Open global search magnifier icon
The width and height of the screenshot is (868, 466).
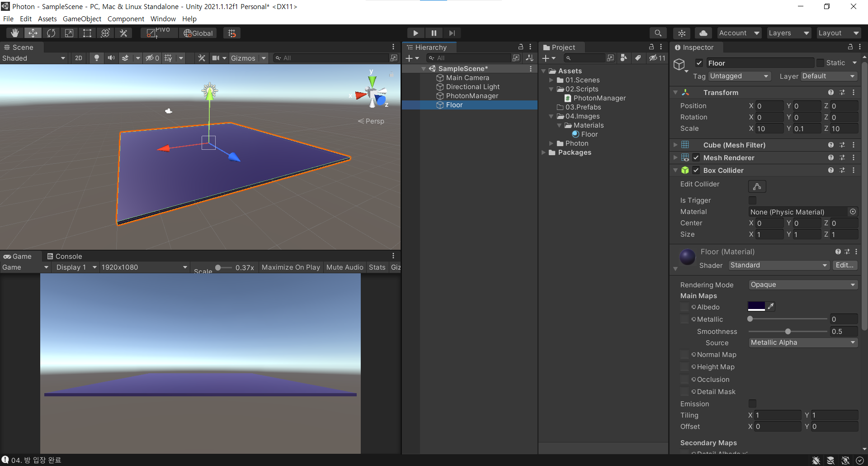coord(658,33)
